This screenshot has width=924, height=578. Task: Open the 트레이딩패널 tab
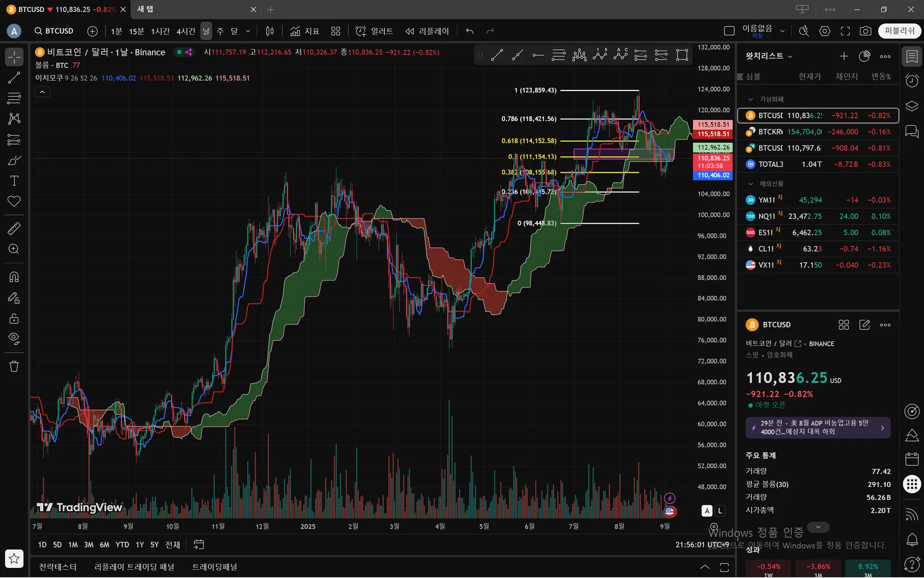[214, 567]
